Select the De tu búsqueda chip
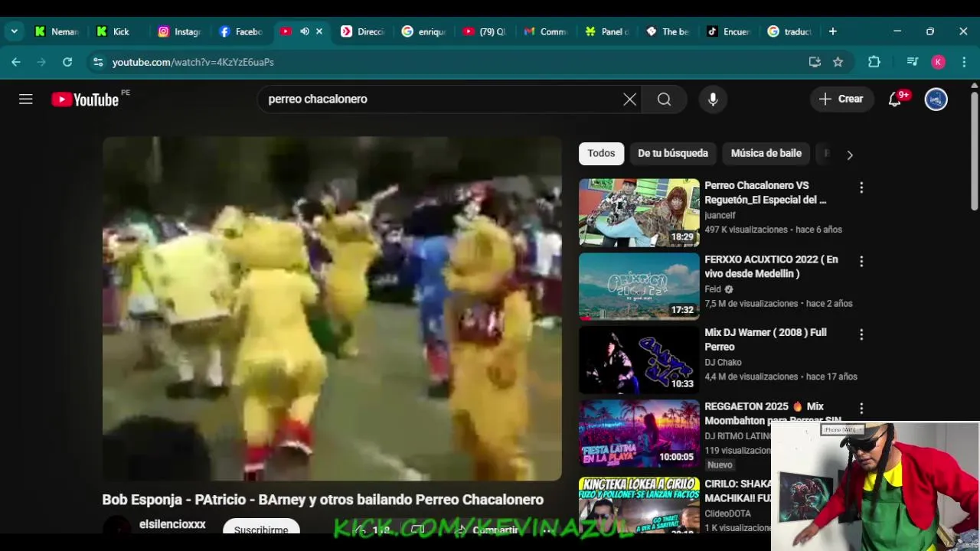Image resolution: width=980 pixels, height=551 pixels. (673, 153)
